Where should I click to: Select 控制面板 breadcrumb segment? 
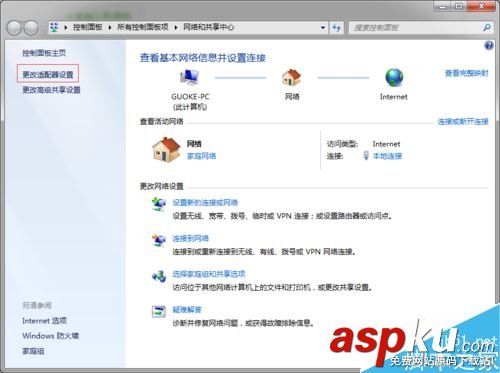(x=87, y=27)
